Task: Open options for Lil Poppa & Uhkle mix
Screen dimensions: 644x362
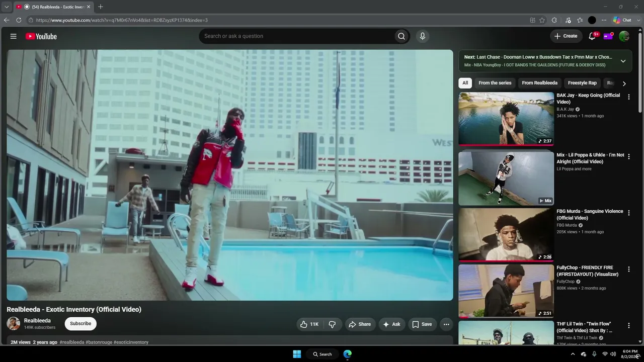Action: pyautogui.click(x=628, y=157)
